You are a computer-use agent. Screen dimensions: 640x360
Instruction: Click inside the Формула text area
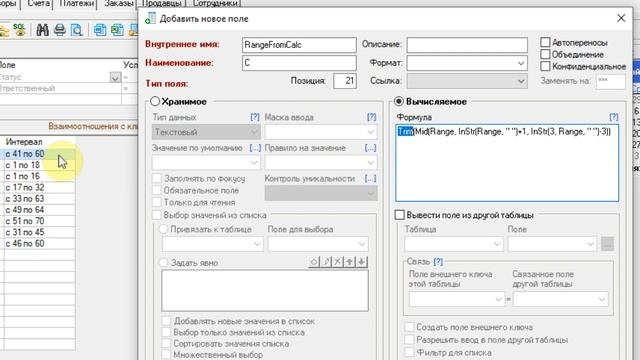(x=507, y=163)
